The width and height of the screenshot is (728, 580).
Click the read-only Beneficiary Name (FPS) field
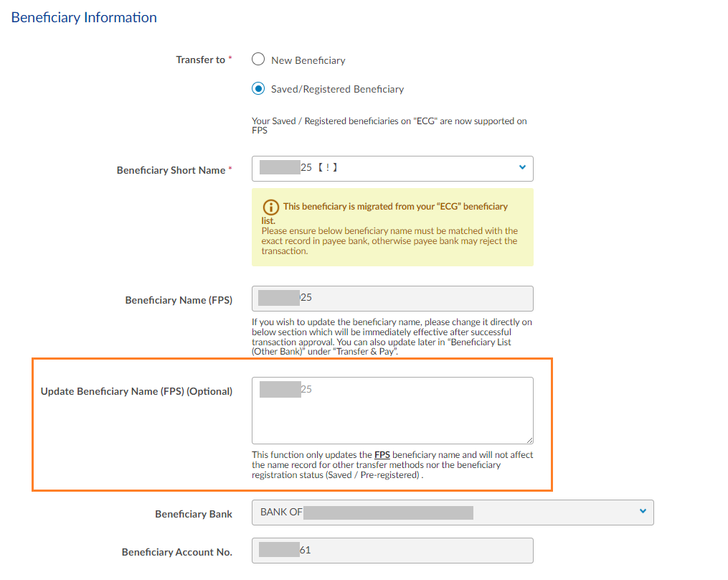coord(392,298)
